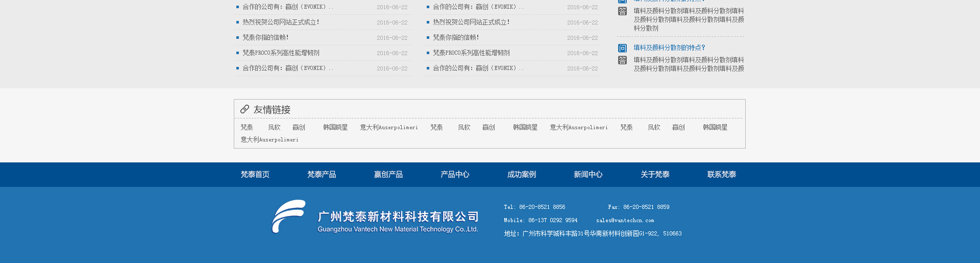980x263 pixels.
Task: Click the first 凤软 friendly link
Action: 274,128
